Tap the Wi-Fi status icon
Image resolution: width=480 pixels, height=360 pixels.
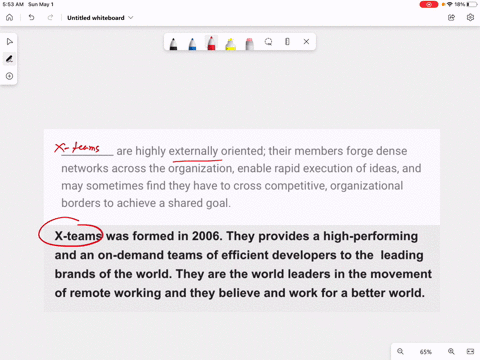point(450,4)
